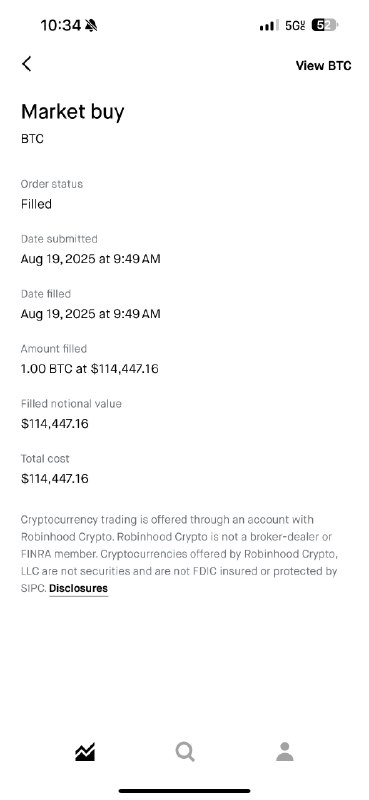
Task: Open the Disclosures link
Action: (x=79, y=588)
